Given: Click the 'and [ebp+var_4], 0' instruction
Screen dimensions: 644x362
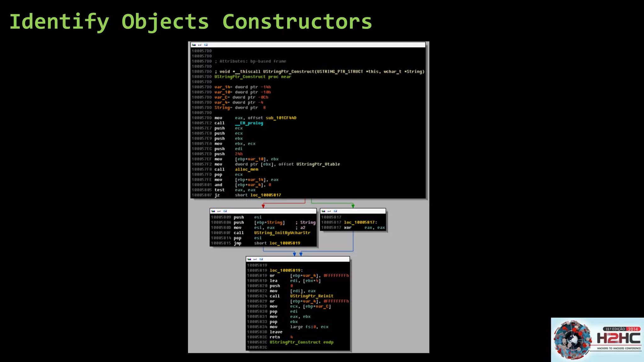Looking at the screenshot, I should coord(243,185).
